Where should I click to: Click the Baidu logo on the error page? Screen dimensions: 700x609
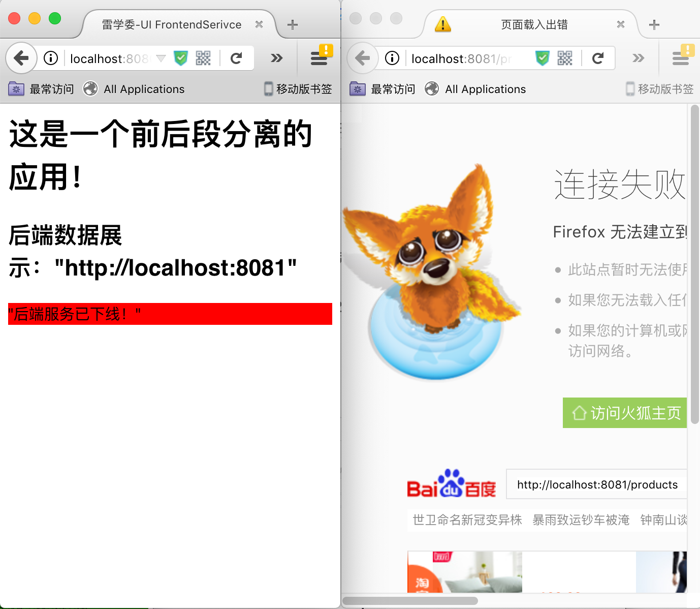[451, 484]
